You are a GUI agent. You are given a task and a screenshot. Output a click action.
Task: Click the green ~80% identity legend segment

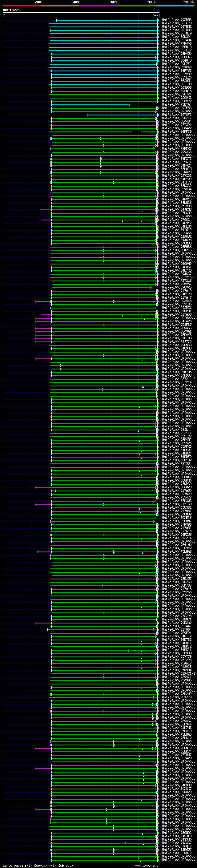point(137,6)
